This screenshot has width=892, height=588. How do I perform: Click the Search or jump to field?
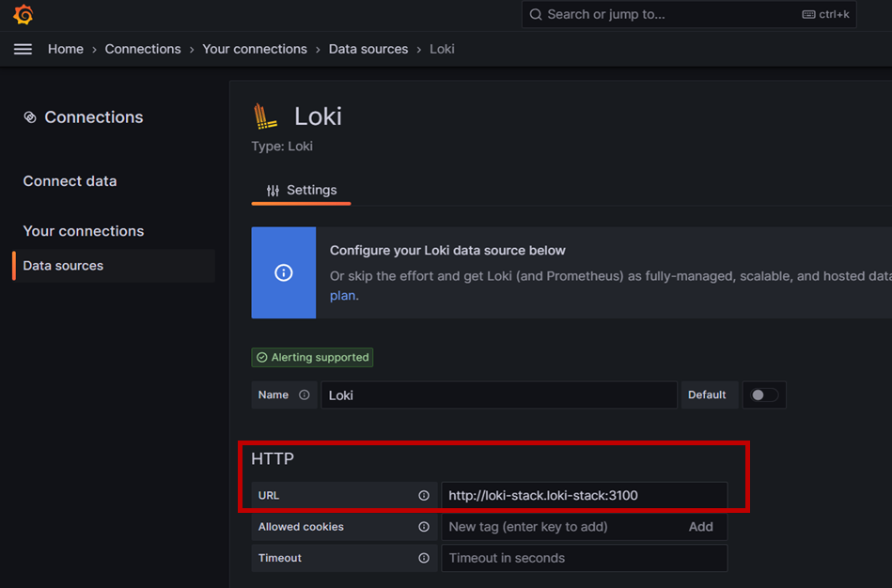click(689, 14)
